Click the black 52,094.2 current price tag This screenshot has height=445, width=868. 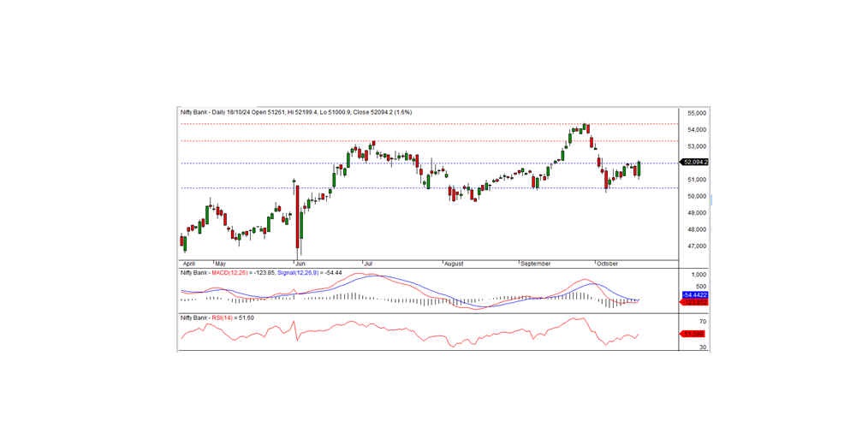695,163
